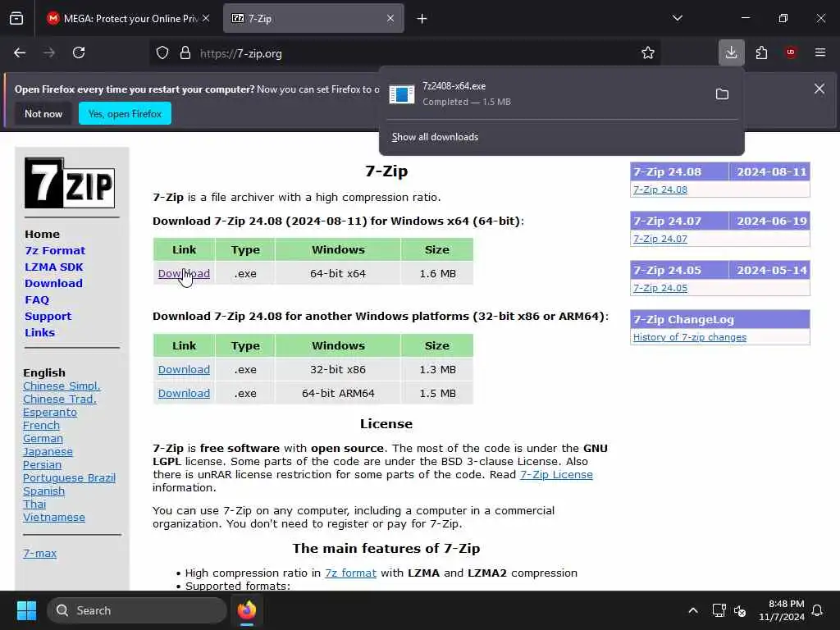Download the 64-bit ARM64 .exe installer
The height and width of the screenshot is (630, 840).
pos(184,393)
